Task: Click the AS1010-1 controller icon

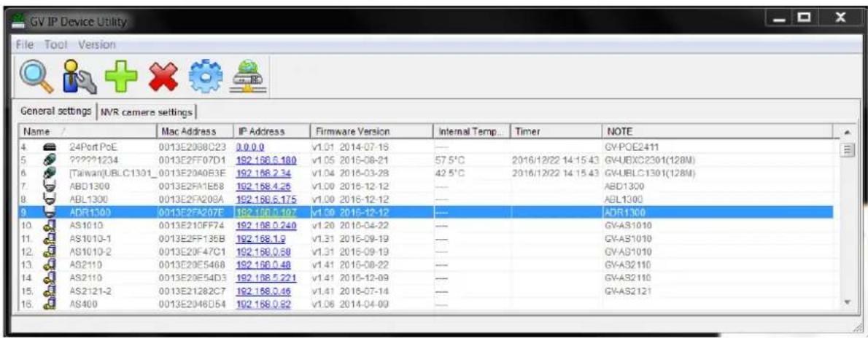Action: [49, 240]
